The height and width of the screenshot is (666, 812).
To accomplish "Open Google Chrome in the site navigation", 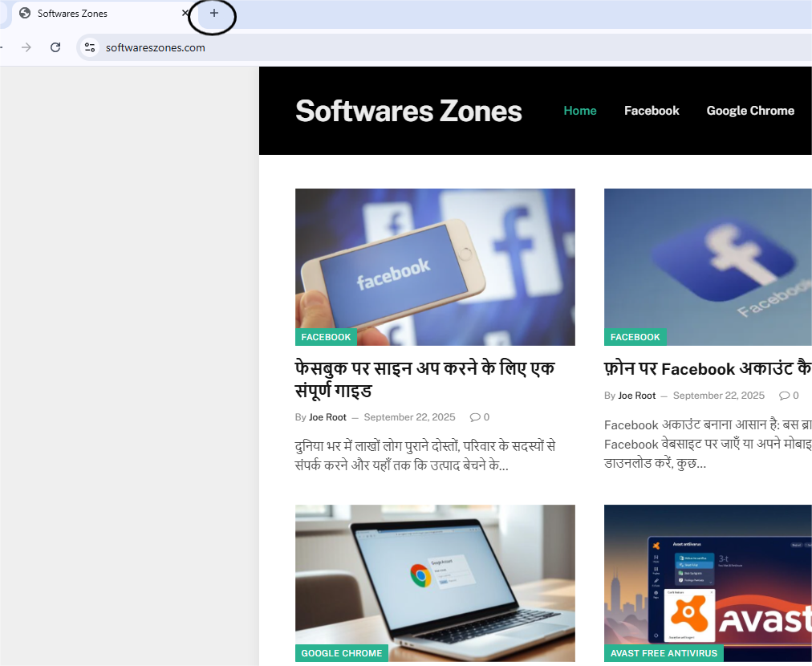I will point(750,111).
